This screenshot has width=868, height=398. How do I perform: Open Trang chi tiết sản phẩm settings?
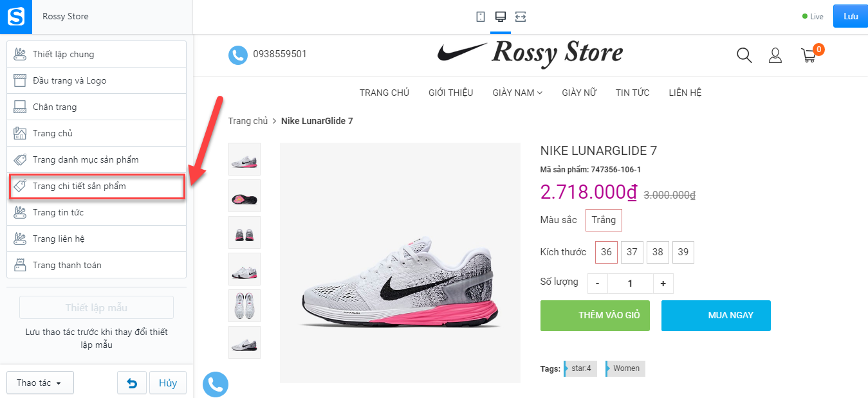coord(97,186)
